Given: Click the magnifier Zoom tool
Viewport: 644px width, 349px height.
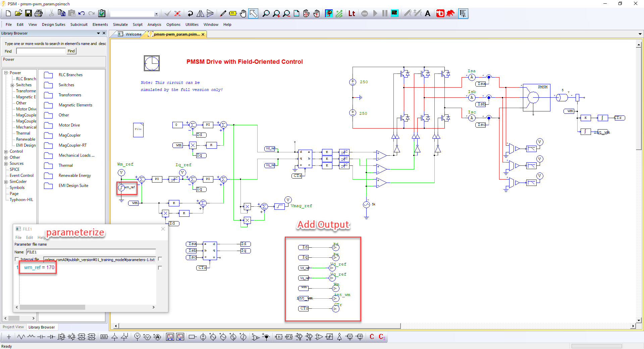Looking at the screenshot, I should 266,13.
